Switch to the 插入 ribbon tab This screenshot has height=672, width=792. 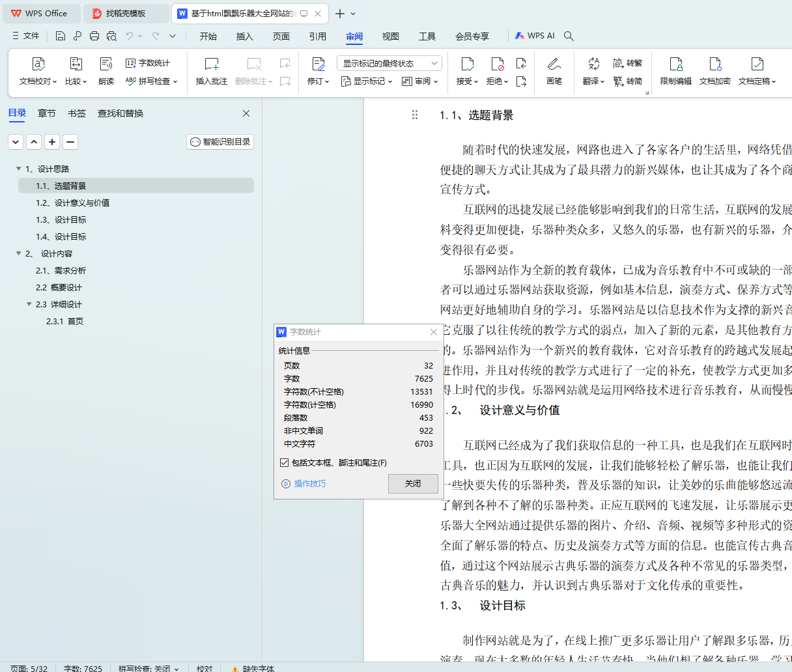click(245, 36)
